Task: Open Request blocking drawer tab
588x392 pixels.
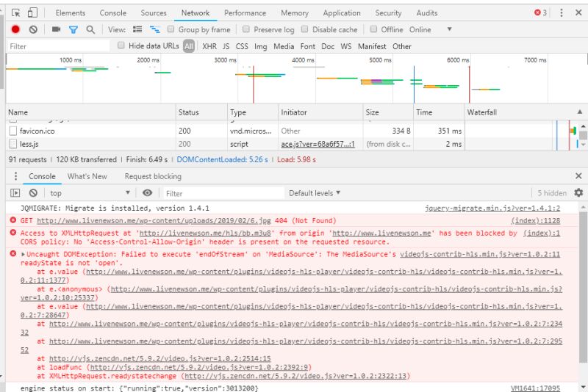Action: [153, 176]
